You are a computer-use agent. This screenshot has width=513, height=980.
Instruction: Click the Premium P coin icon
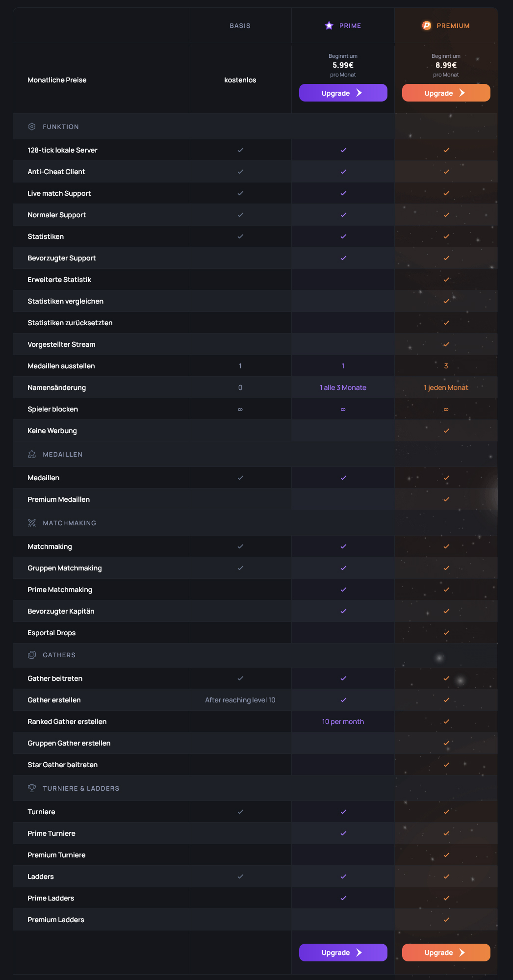click(427, 26)
